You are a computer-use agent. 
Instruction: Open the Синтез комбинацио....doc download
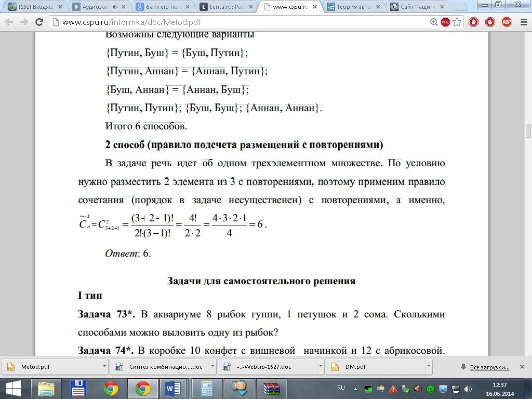click(x=159, y=367)
